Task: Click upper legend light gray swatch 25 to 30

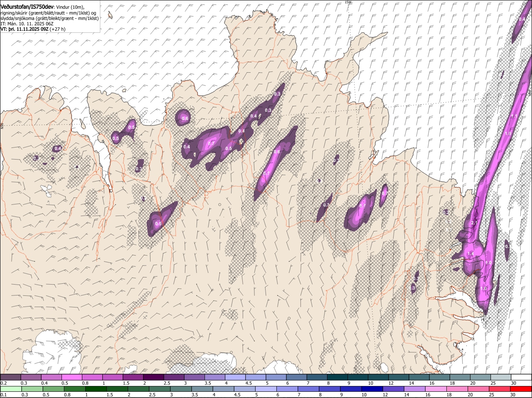Action: point(501,377)
